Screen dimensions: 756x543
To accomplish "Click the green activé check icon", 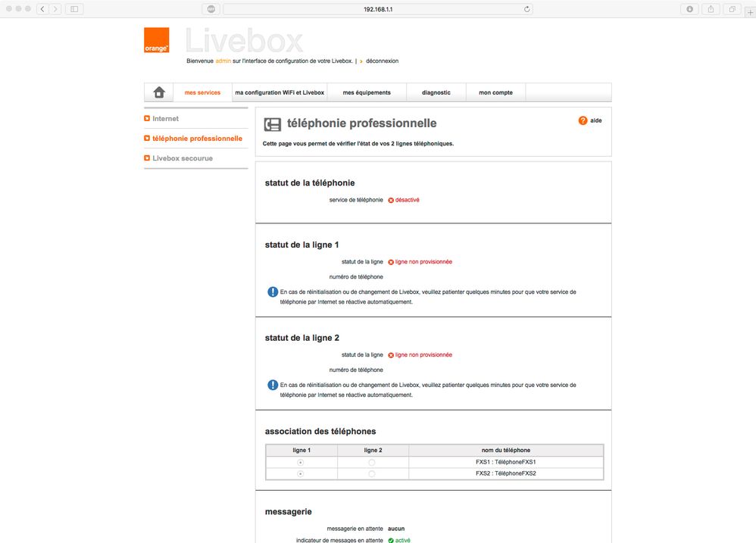I will [391, 541].
